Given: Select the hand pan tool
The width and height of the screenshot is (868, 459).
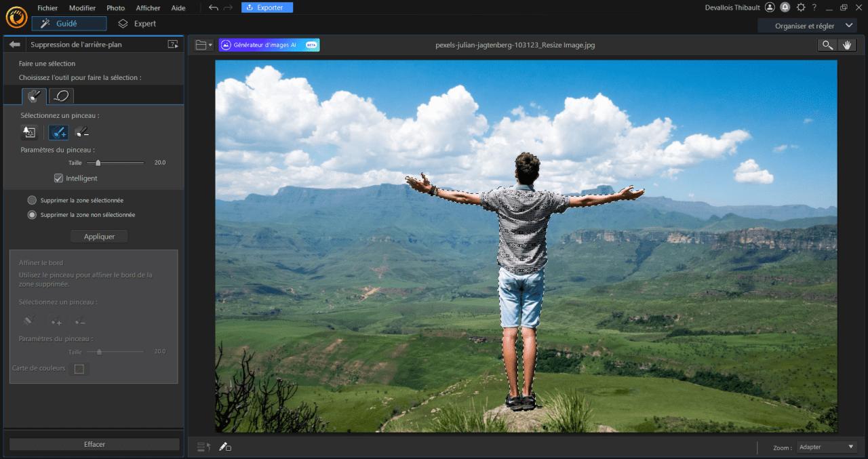Looking at the screenshot, I should pos(846,45).
